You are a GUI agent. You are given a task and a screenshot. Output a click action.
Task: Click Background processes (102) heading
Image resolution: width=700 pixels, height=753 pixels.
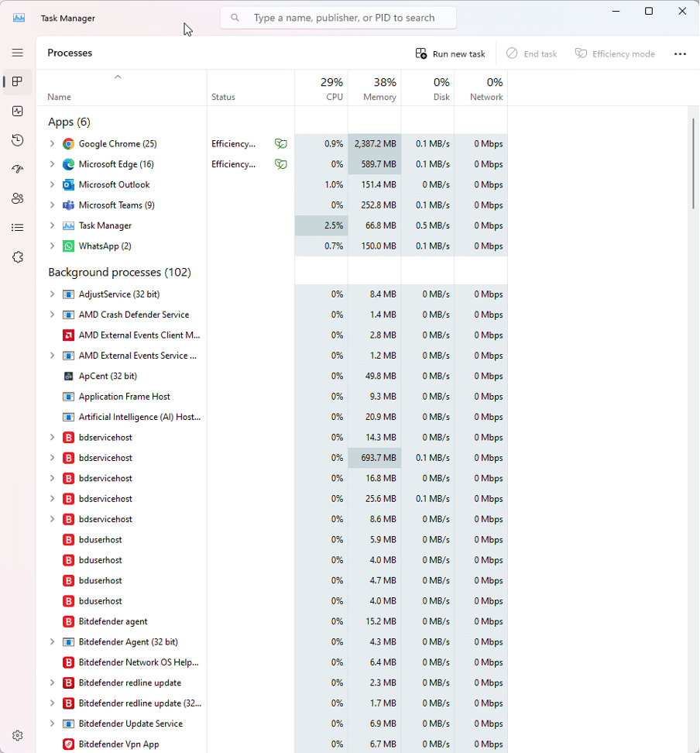point(119,272)
